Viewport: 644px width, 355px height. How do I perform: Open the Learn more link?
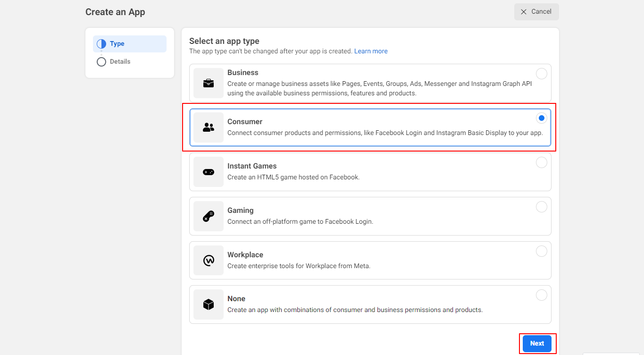[371, 51]
